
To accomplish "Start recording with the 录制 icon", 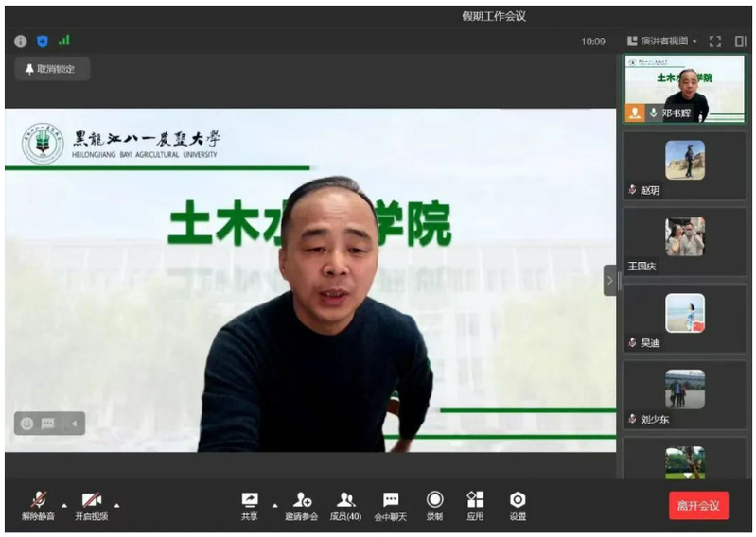I will [434, 505].
